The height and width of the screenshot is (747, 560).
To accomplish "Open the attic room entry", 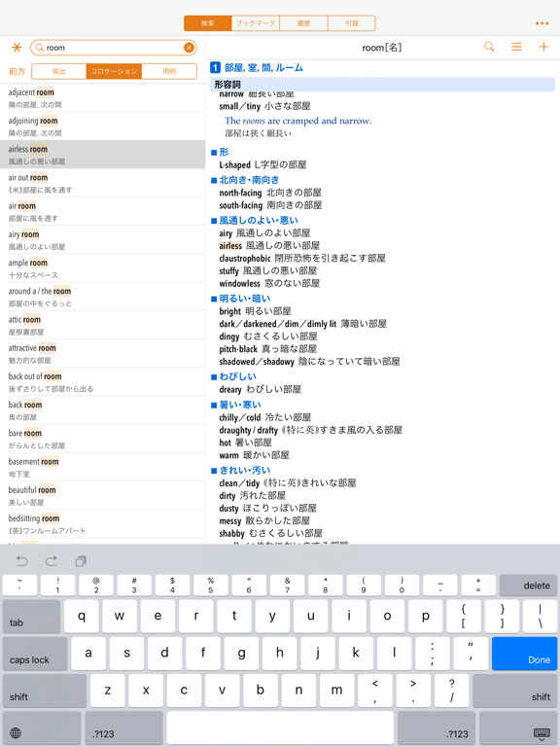I will point(102,325).
